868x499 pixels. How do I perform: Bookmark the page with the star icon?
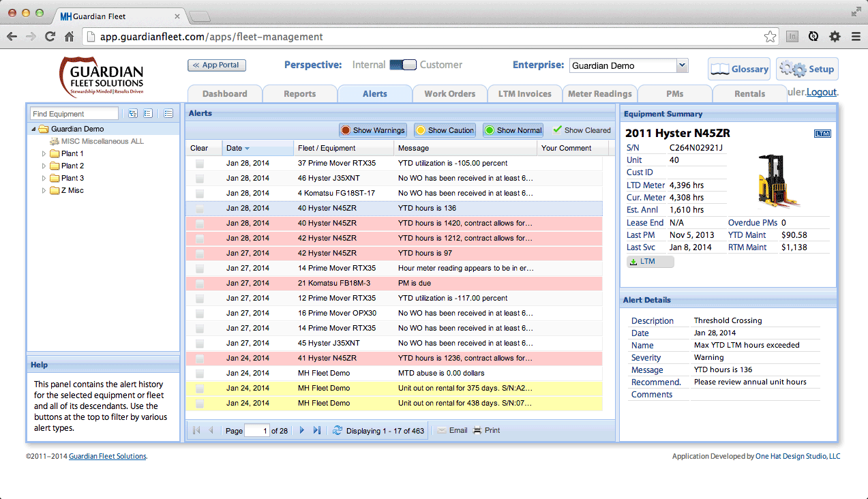pyautogui.click(x=770, y=37)
